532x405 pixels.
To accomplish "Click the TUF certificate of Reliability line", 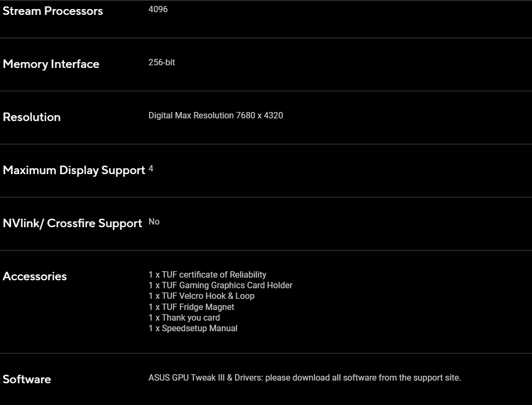I will tap(207, 275).
